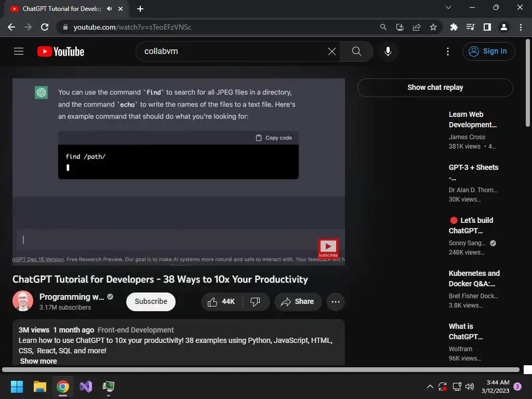Viewport: 532px width, 399px height.
Task: Open the network tray icon
Action: point(457,387)
